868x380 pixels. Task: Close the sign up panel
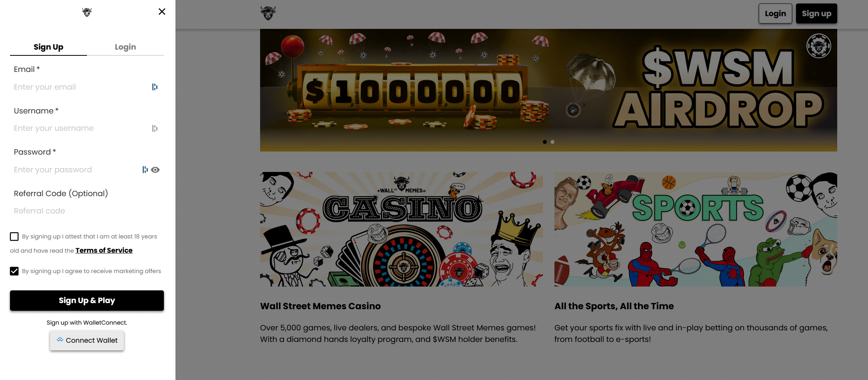coord(162,12)
